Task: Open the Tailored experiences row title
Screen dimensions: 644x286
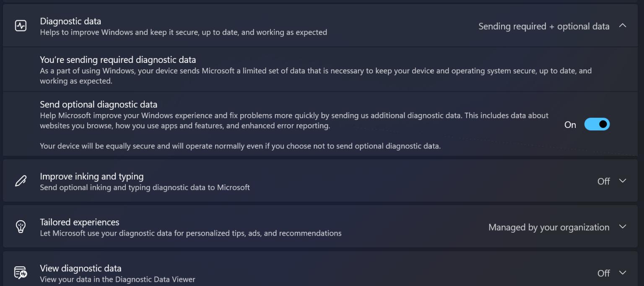Action: pyautogui.click(x=80, y=222)
